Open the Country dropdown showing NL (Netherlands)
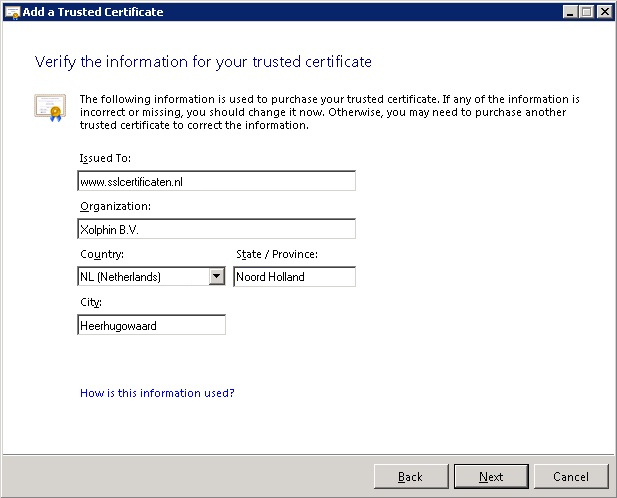Screen dimensions: 617x498 pyautogui.click(x=142, y=277)
